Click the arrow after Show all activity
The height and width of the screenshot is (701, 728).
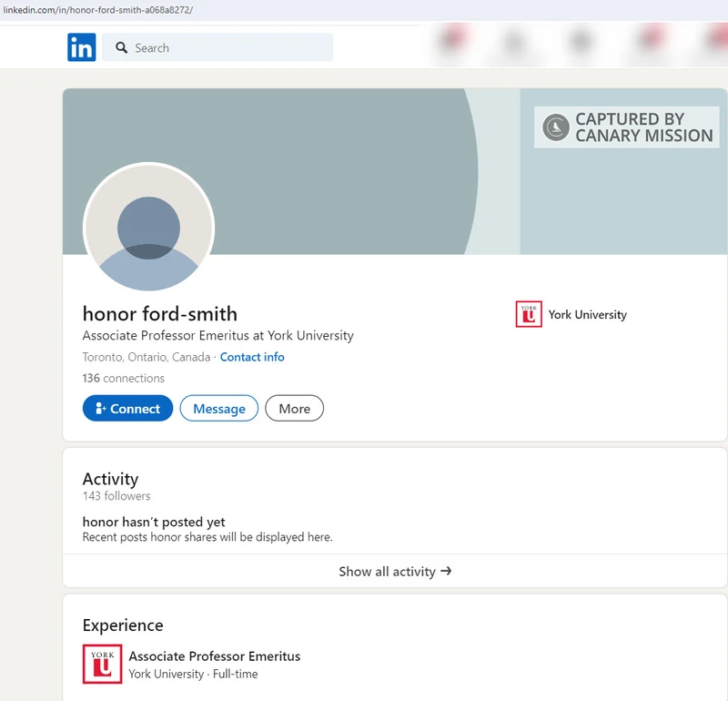tap(446, 571)
